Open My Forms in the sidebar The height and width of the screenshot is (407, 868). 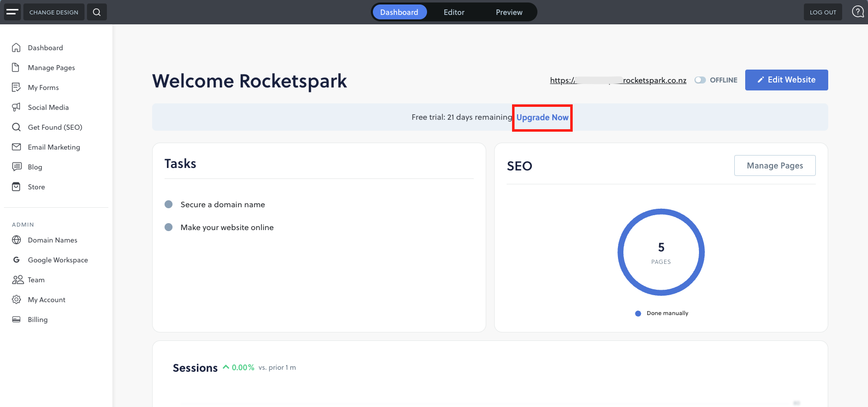(x=43, y=87)
